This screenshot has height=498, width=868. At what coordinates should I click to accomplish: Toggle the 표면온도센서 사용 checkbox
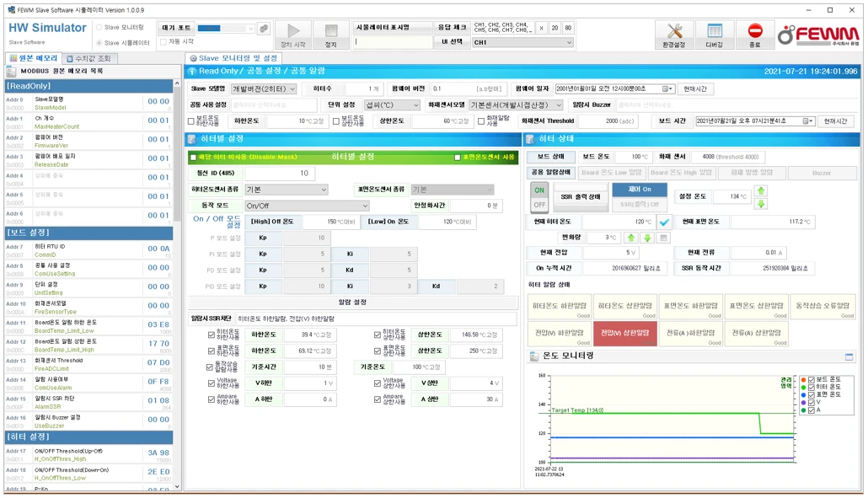[x=458, y=157]
